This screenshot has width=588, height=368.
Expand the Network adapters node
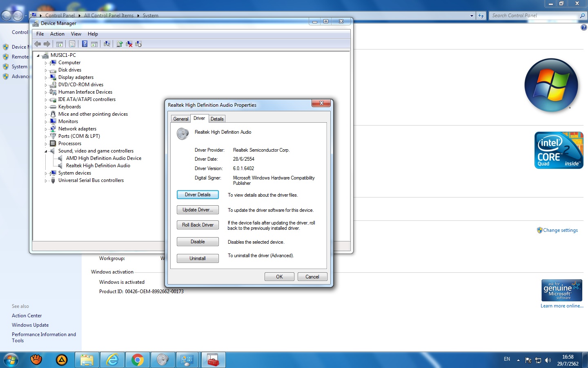[46, 129]
